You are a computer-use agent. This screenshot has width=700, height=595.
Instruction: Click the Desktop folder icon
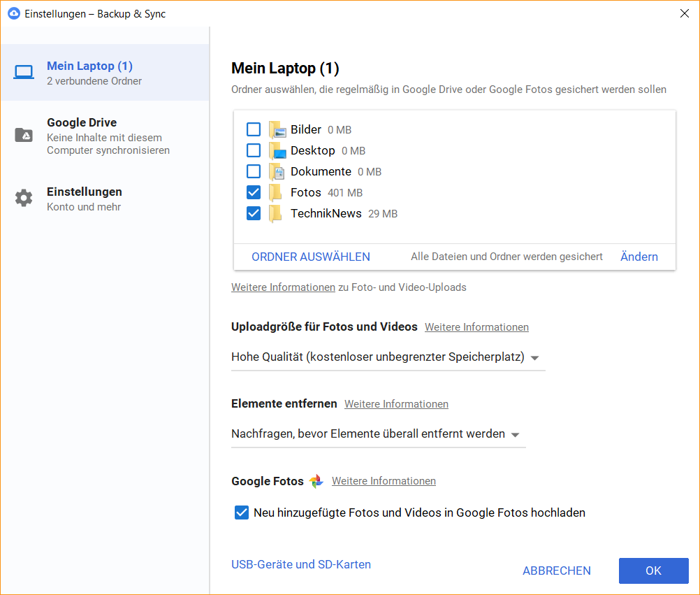(277, 150)
